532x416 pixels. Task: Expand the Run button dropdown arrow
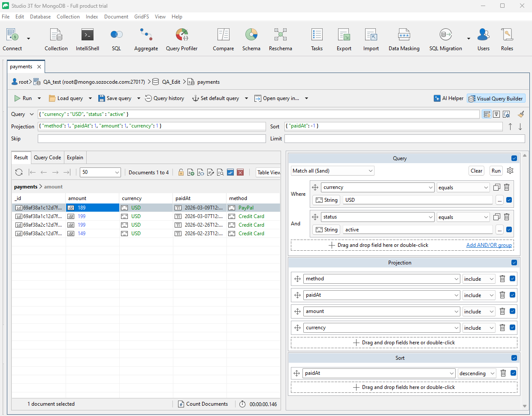pos(39,98)
